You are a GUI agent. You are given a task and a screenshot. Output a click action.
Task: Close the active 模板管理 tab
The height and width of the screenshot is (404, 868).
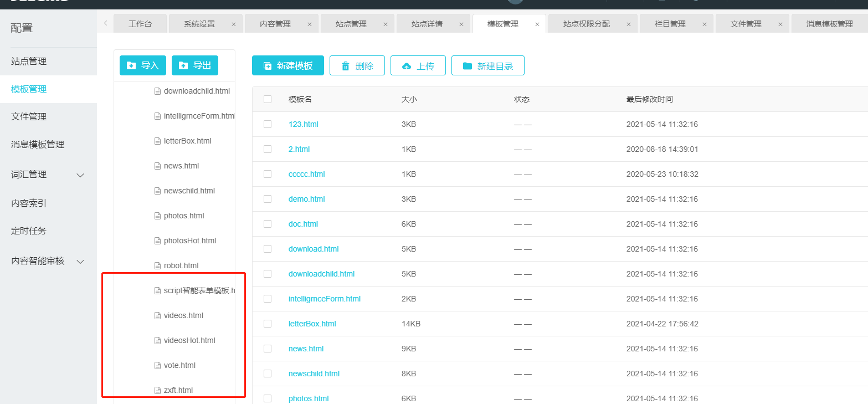point(537,24)
